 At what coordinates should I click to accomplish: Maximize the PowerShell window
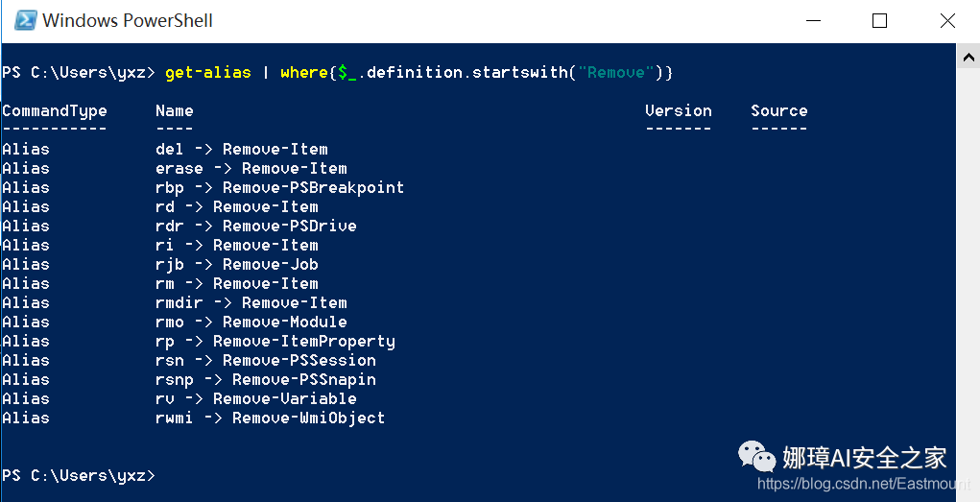pyautogui.click(x=879, y=20)
